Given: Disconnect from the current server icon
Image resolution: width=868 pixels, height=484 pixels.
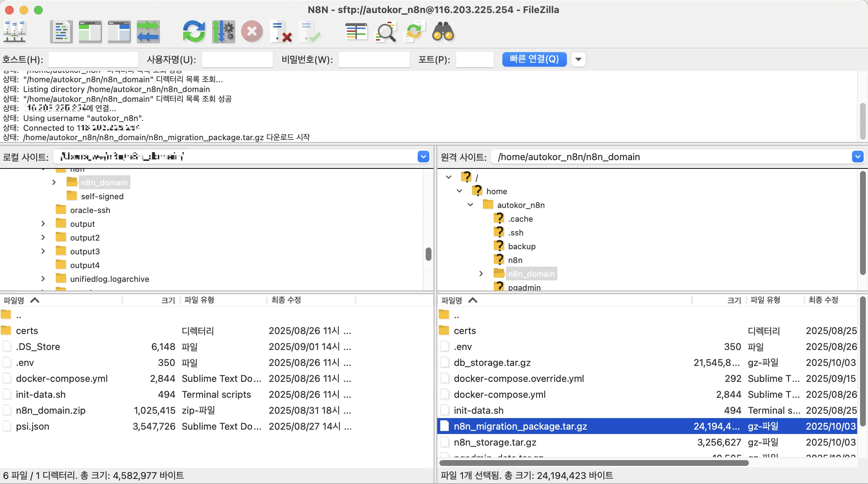Looking at the screenshot, I should 281,32.
